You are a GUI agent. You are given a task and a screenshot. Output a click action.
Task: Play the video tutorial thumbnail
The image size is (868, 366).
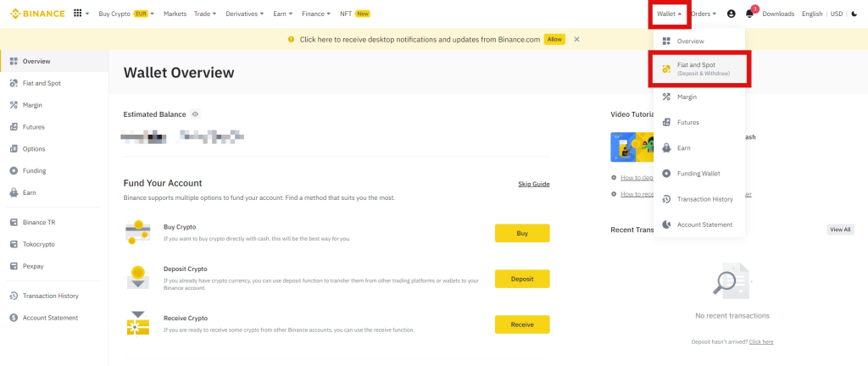(x=632, y=147)
